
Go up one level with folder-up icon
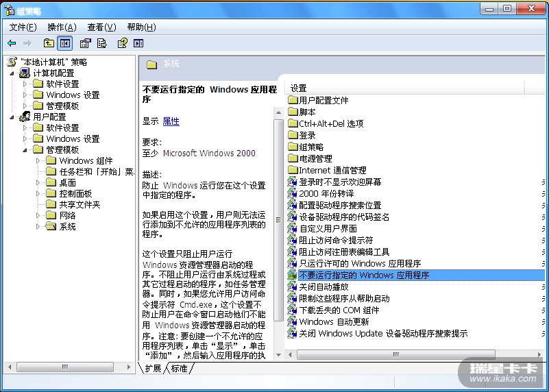[49, 43]
